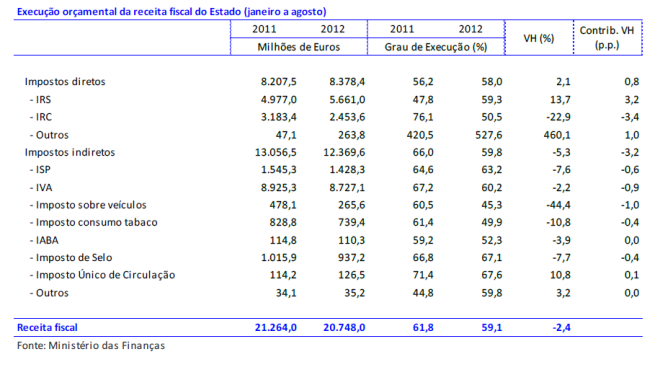Select the value 8.207,5 for Impostos diretos
This screenshot has height=380, width=660.
[x=278, y=82]
